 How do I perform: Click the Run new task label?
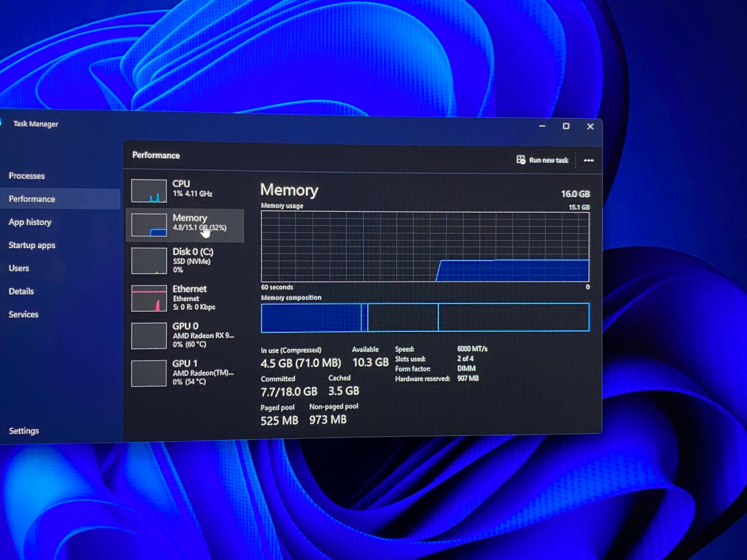549,160
